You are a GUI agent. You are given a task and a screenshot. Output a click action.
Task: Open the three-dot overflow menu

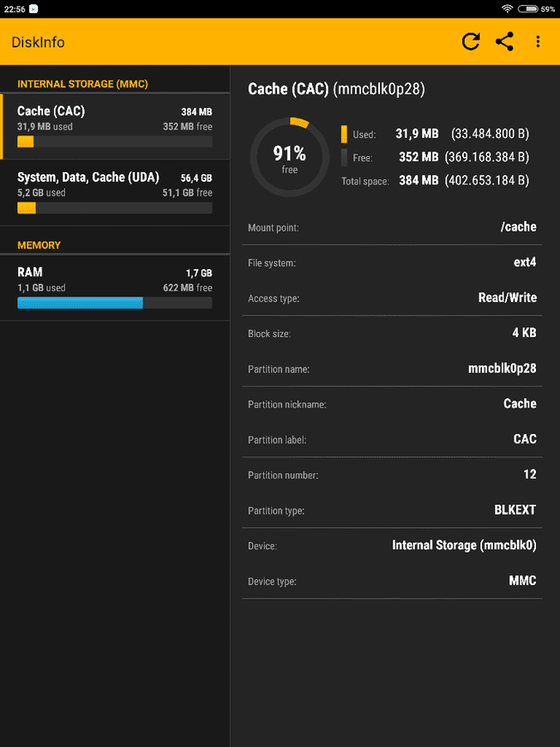point(538,41)
